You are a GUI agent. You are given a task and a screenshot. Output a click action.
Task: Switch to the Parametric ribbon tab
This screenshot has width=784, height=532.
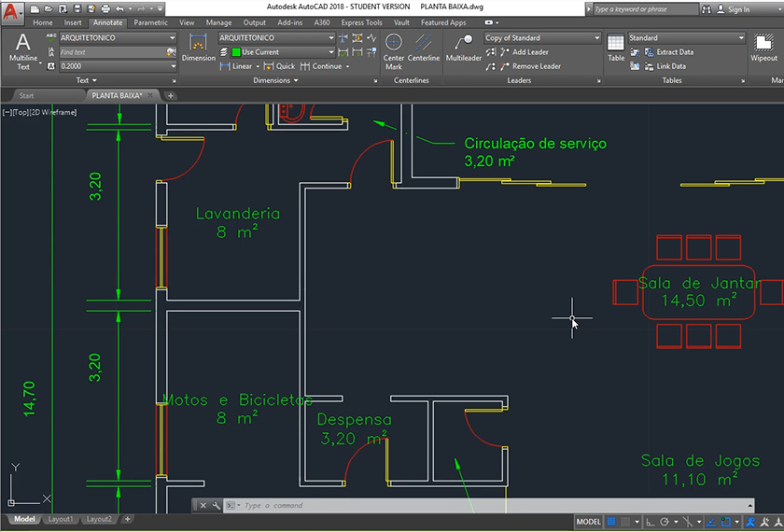pyautogui.click(x=150, y=22)
